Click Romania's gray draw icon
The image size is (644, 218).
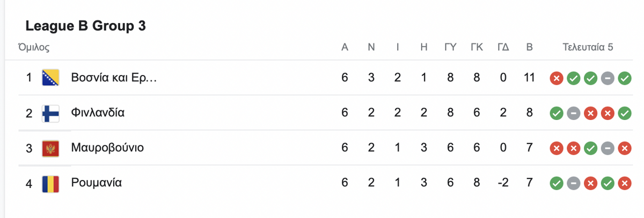[x=573, y=184]
